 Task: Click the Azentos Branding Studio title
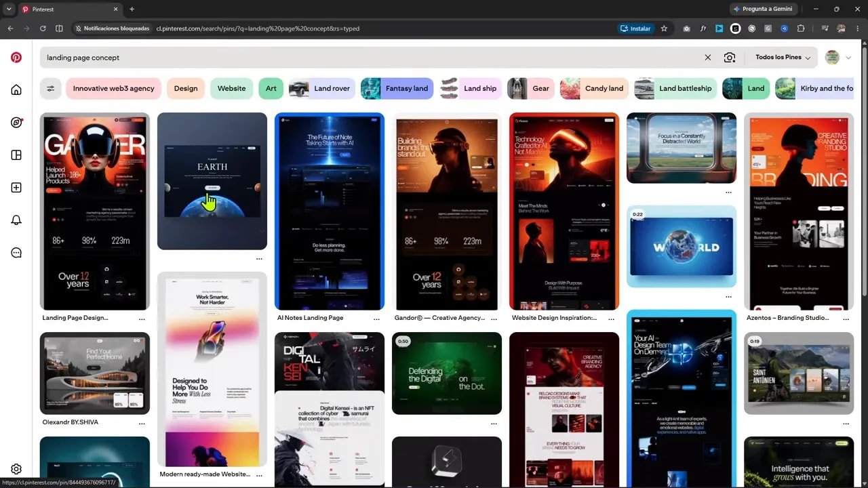pyautogui.click(x=788, y=318)
